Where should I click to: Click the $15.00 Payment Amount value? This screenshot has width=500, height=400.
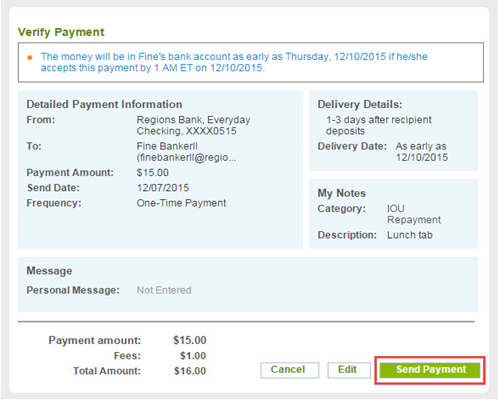(152, 173)
